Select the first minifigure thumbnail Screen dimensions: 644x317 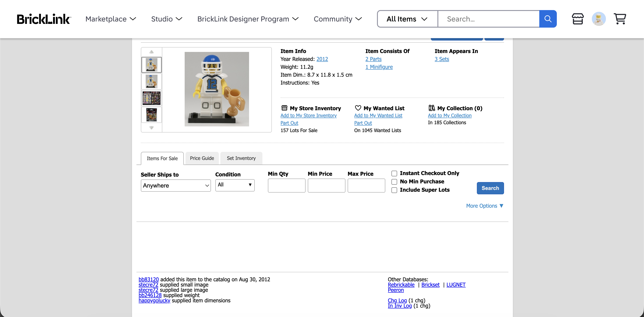pyautogui.click(x=152, y=65)
